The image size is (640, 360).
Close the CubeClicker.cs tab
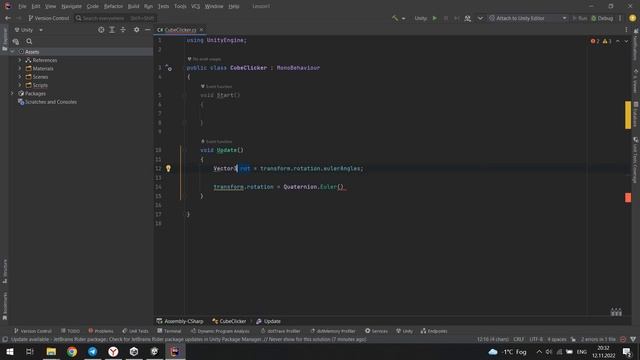coord(201,30)
